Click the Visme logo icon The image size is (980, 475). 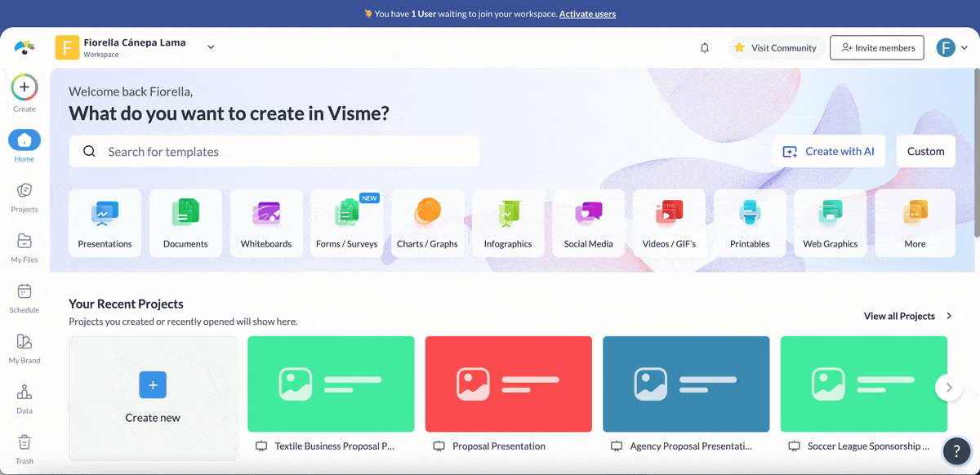click(24, 47)
